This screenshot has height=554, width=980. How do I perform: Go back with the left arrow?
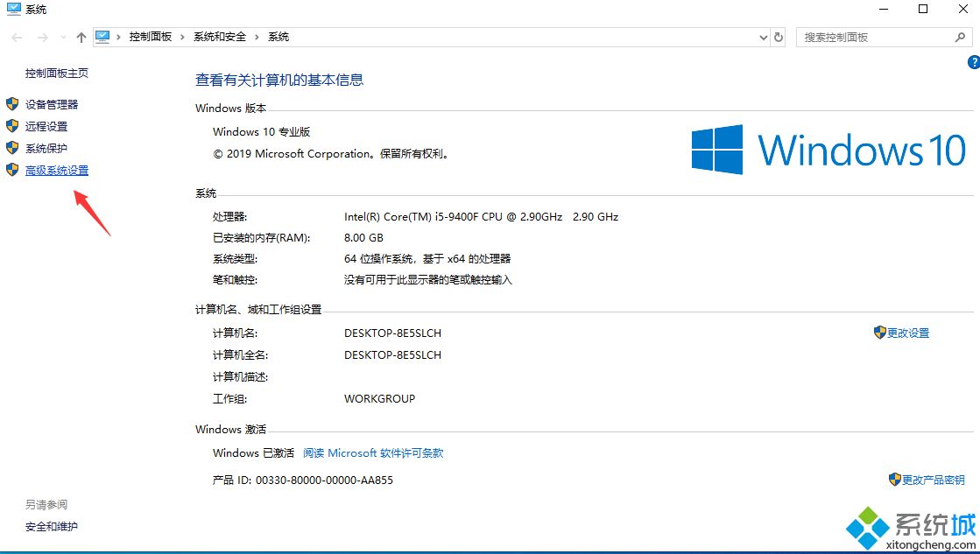click(x=17, y=38)
